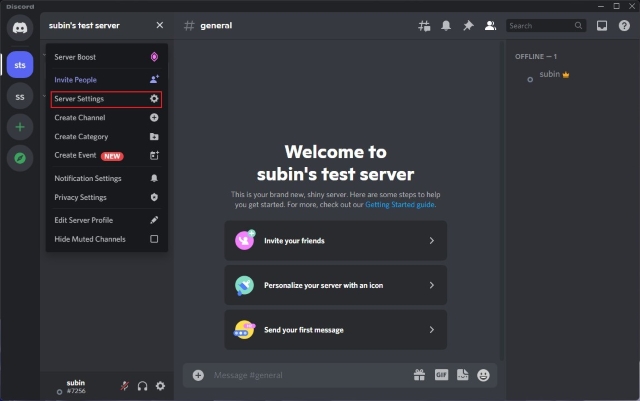Image resolution: width=640 pixels, height=401 pixels.
Task: Focus the Search input field
Action: click(546, 26)
